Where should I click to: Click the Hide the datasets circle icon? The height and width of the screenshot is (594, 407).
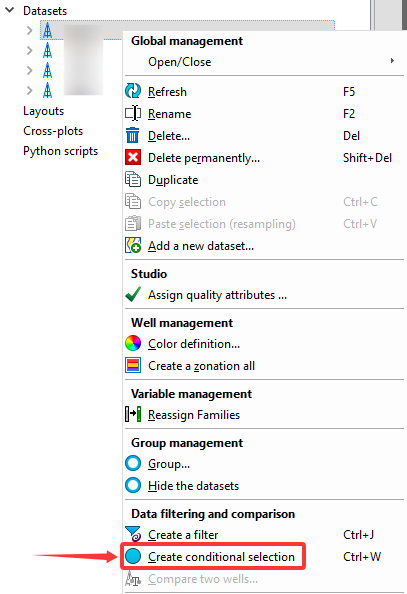[133, 485]
